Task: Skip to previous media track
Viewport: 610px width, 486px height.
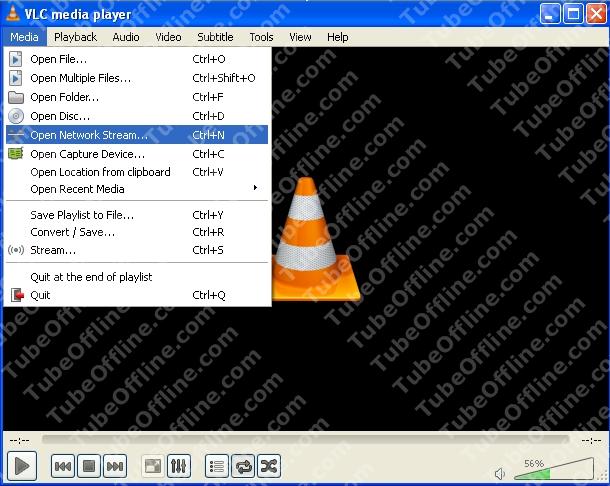Action: [x=63, y=466]
